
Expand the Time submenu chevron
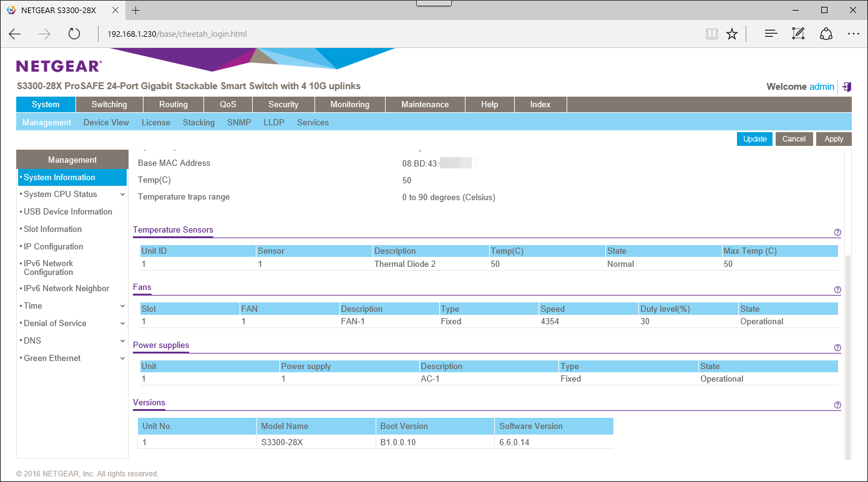click(x=122, y=306)
